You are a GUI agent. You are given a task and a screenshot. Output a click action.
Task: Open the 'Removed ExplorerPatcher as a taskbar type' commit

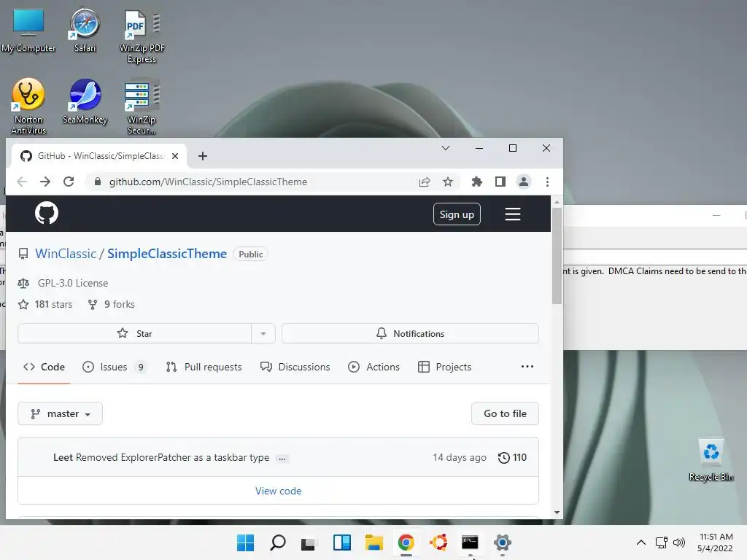click(172, 457)
